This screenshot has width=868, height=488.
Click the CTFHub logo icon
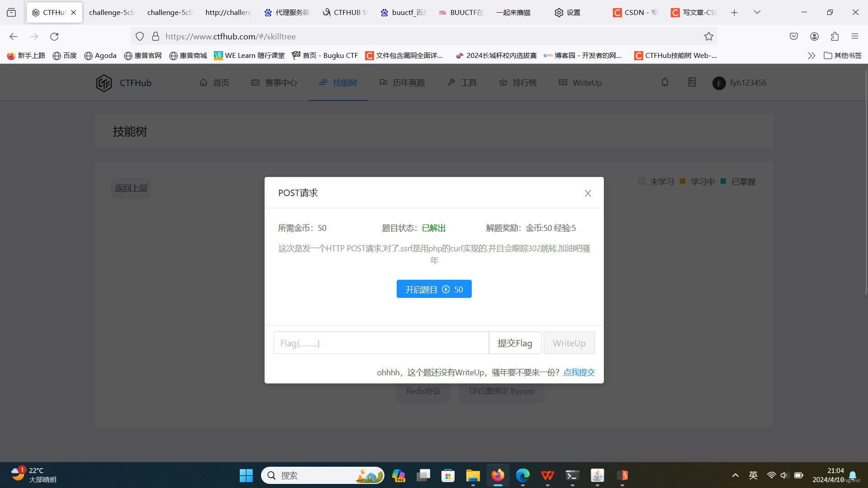pos(104,83)
